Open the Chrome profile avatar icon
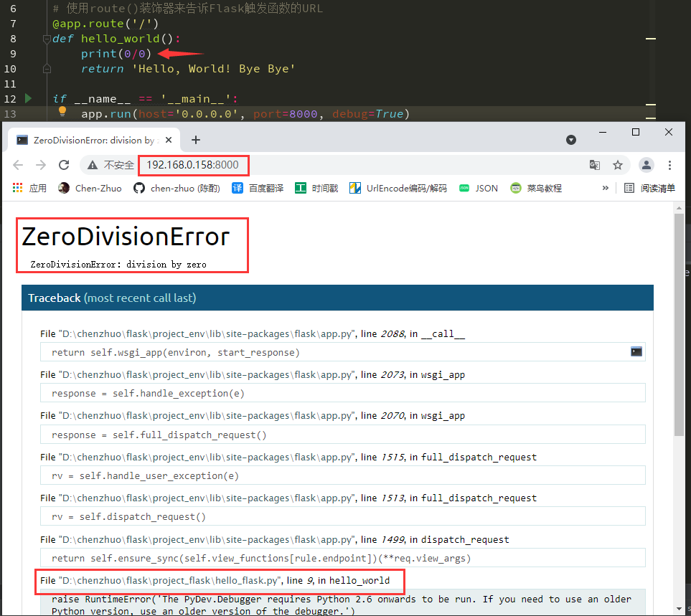The width and height of the screenshot is (691, 616). point(647,165)
